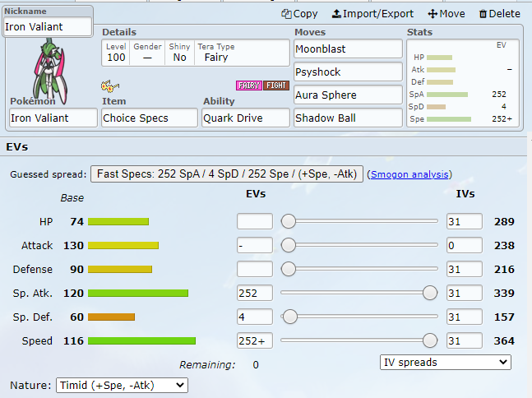Click the Fight type badge
The width and height of the screenshot is (532, 398).
276,86
